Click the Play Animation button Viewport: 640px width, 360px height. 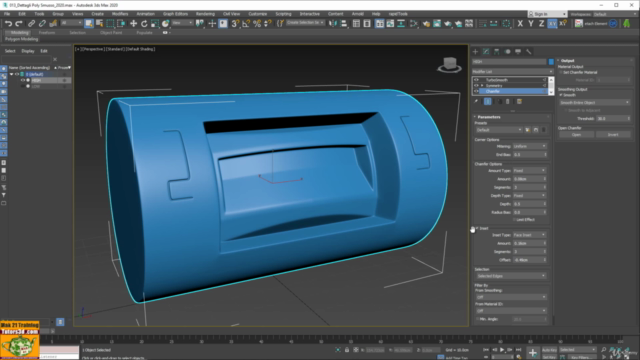pyautogui.click(x=502, y=350)
